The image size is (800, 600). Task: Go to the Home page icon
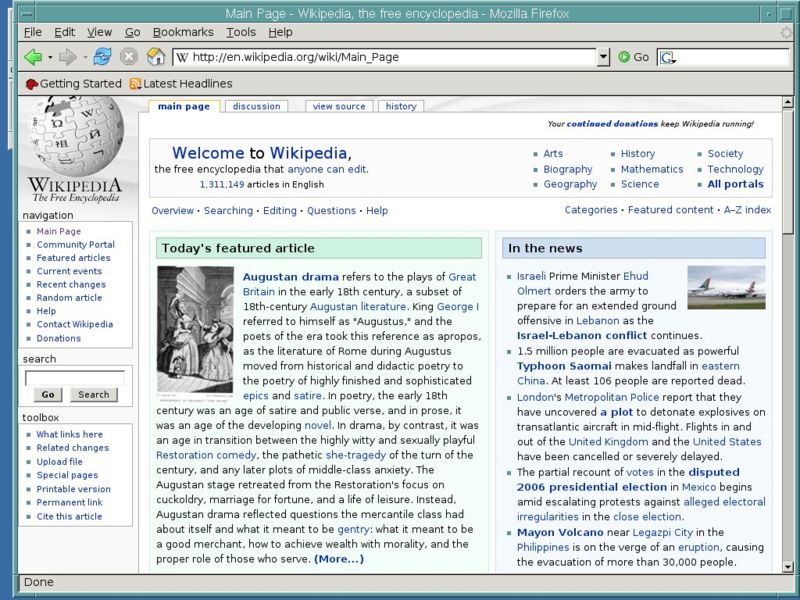156,57
